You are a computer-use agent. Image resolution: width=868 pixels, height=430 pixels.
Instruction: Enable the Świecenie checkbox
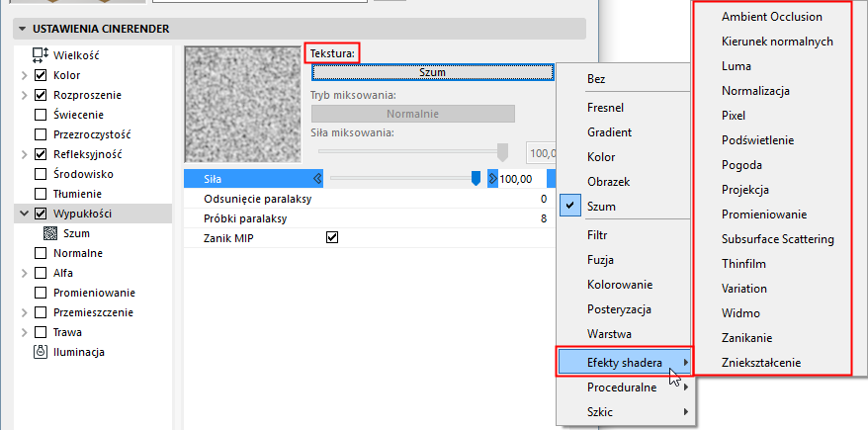(x=41, y=115)
